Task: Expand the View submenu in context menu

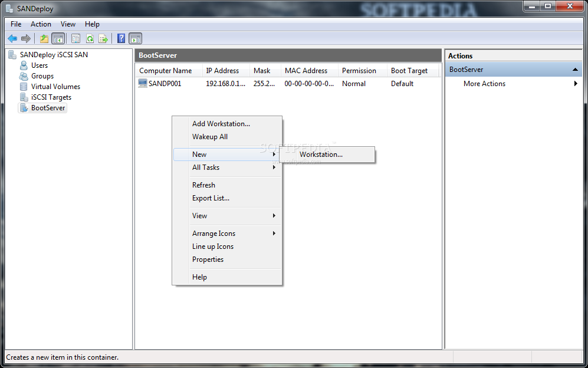Action: tap(227, 216)
